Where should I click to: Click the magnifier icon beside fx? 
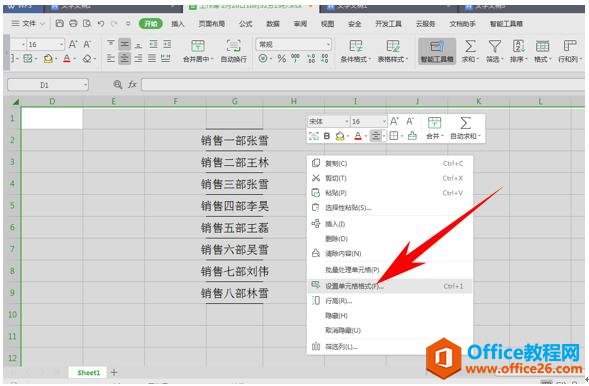coord(118,85)
